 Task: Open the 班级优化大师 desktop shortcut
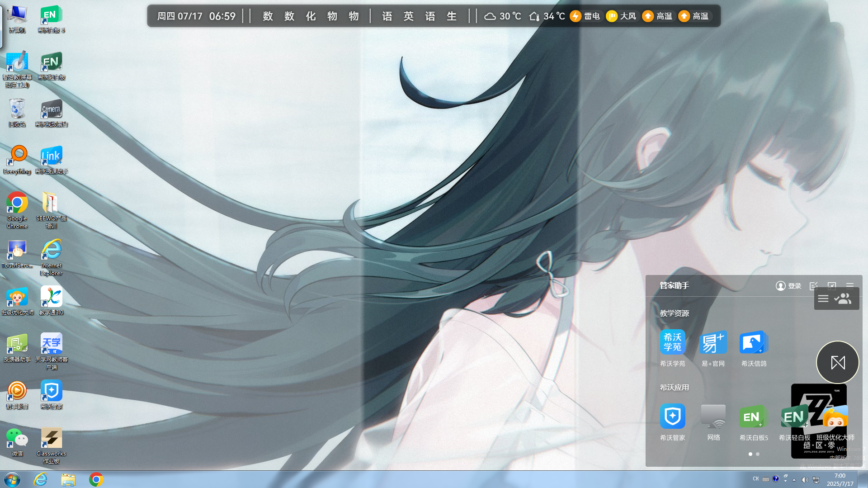point(17,301)
